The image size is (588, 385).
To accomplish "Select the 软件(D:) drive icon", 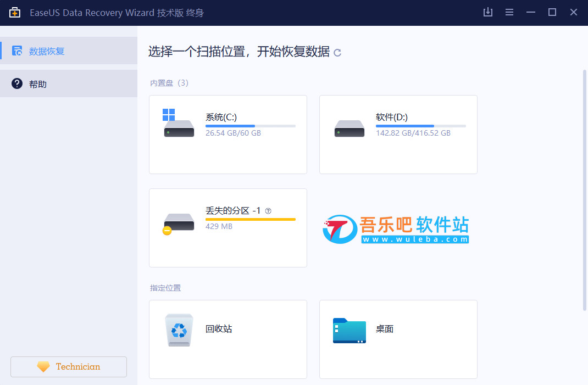I will coord(349,129).
